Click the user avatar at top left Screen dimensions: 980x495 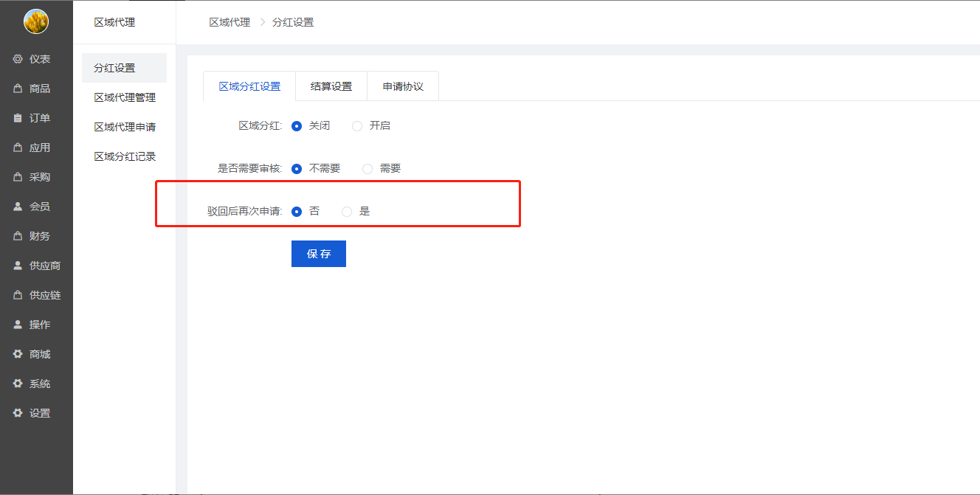36,21
